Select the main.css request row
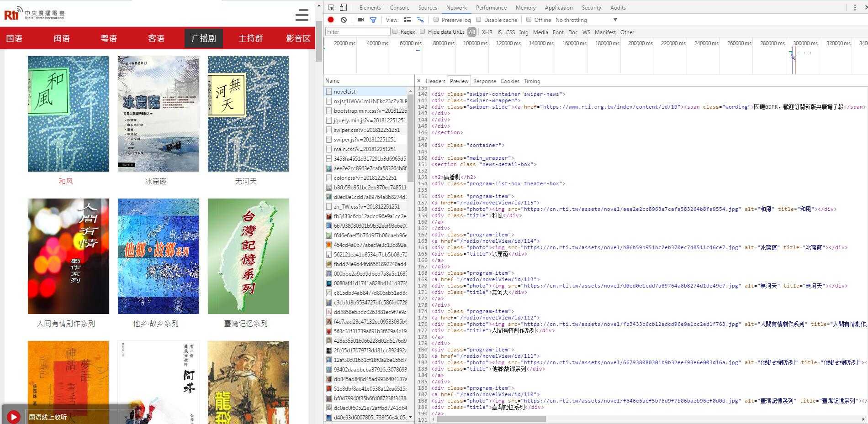Screen dimensions: 868x424 (365, 149)
